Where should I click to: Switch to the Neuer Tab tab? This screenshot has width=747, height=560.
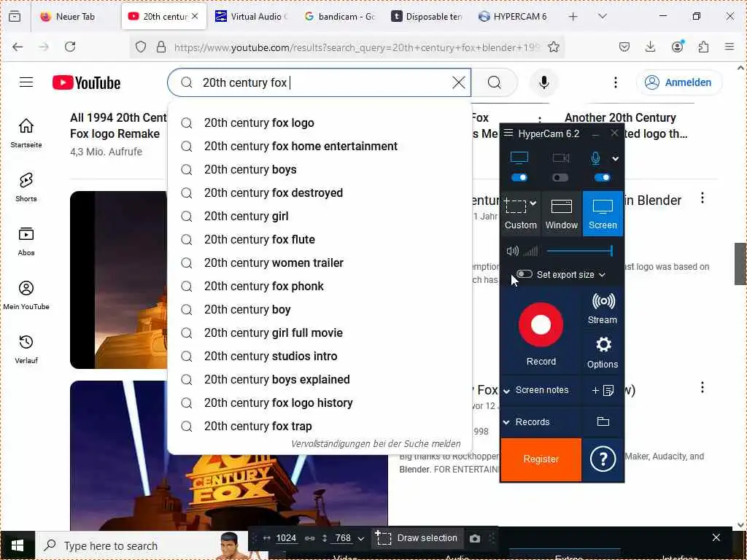75,16
